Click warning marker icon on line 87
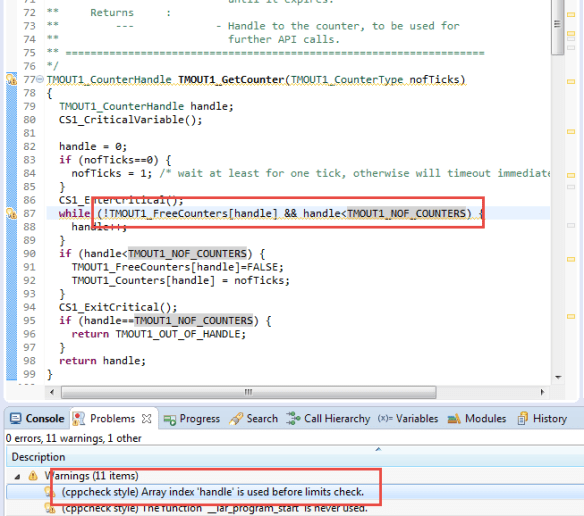584x516 pixels. [12, 213]
